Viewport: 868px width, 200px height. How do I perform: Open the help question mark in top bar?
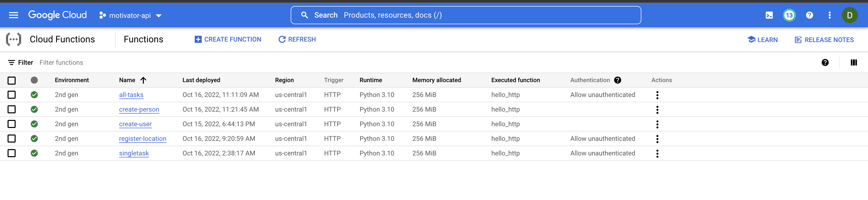pos(809,15)
